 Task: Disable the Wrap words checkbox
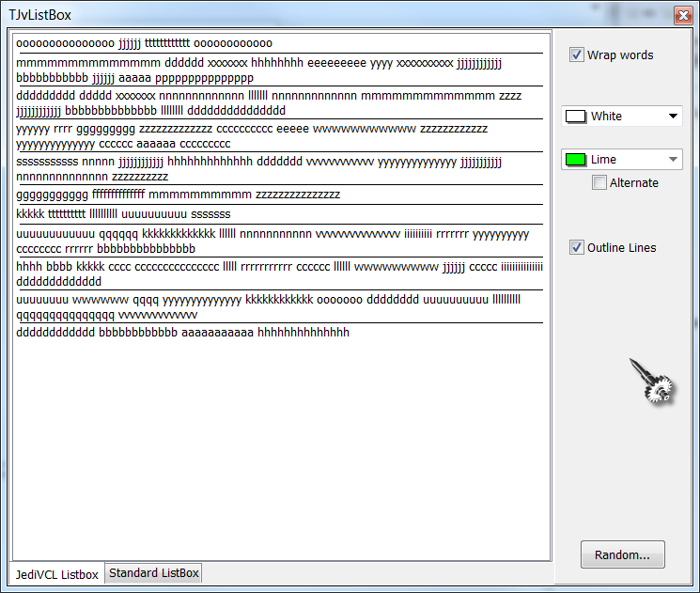tap(577, 55)
